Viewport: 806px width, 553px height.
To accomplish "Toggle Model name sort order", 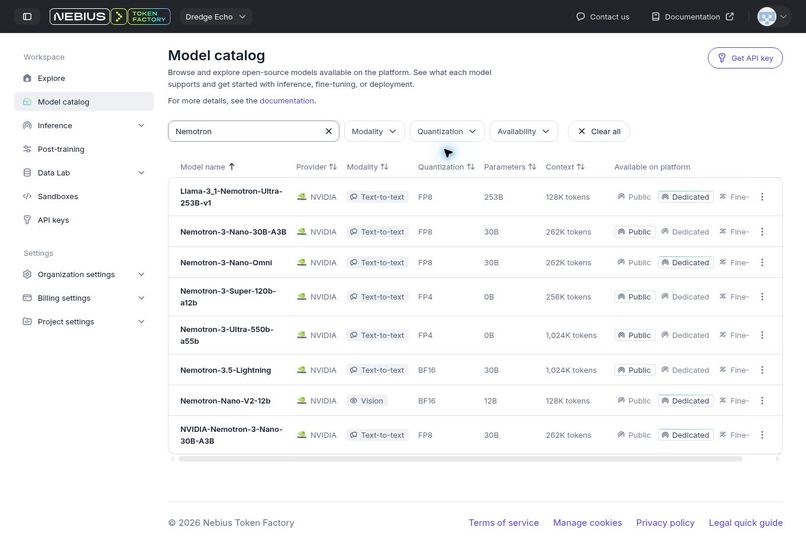I will [x=207, y=167].
